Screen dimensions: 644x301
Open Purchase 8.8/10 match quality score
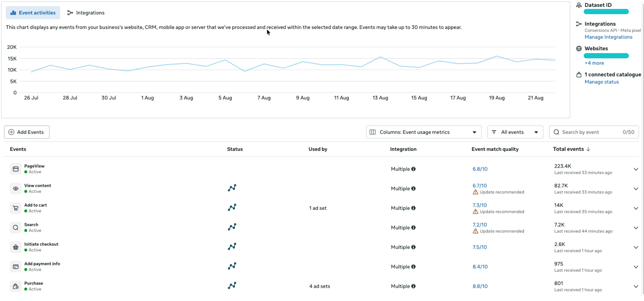480,286
